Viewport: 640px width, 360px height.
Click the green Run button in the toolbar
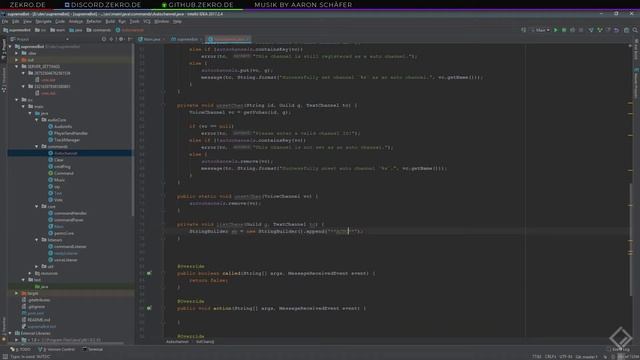tap(556, 30)
